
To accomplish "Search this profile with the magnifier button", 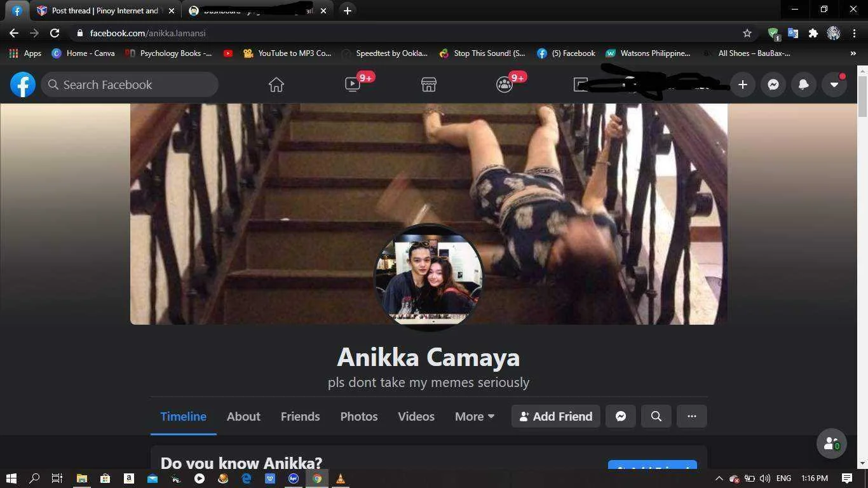I will [656, 416].
